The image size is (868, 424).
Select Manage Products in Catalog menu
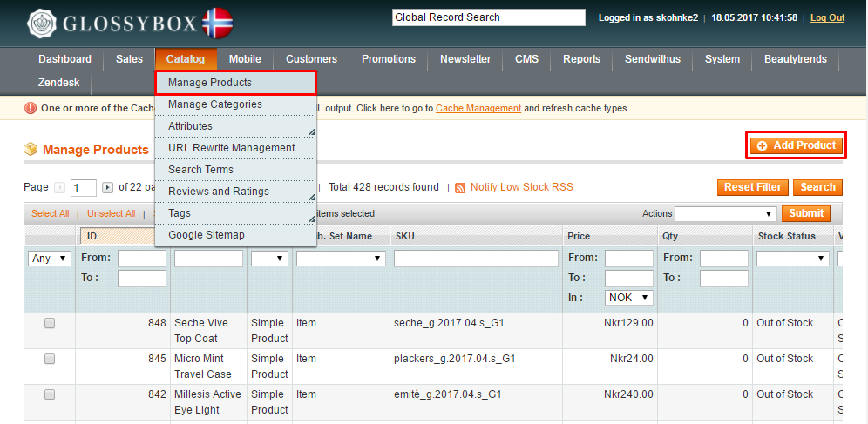point(235,83)
